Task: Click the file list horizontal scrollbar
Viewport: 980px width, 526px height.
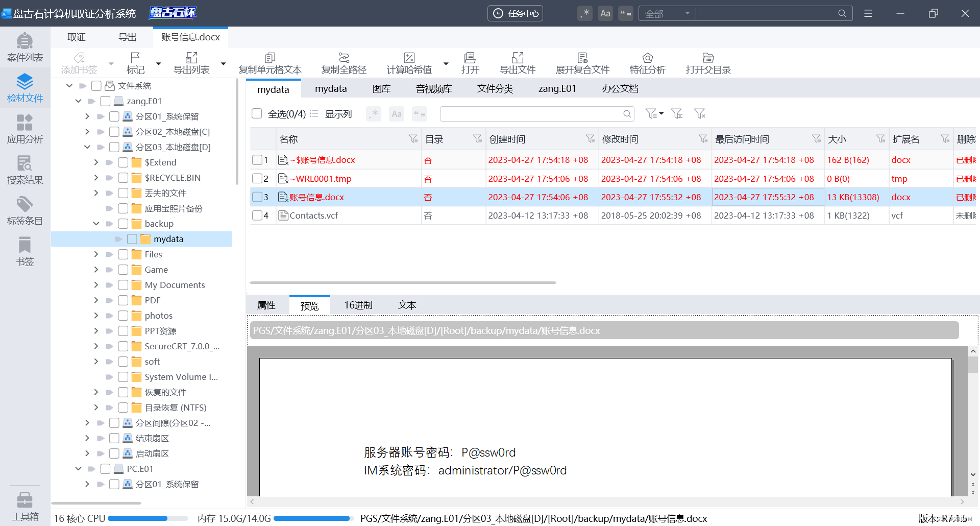Action: [403, 282]
